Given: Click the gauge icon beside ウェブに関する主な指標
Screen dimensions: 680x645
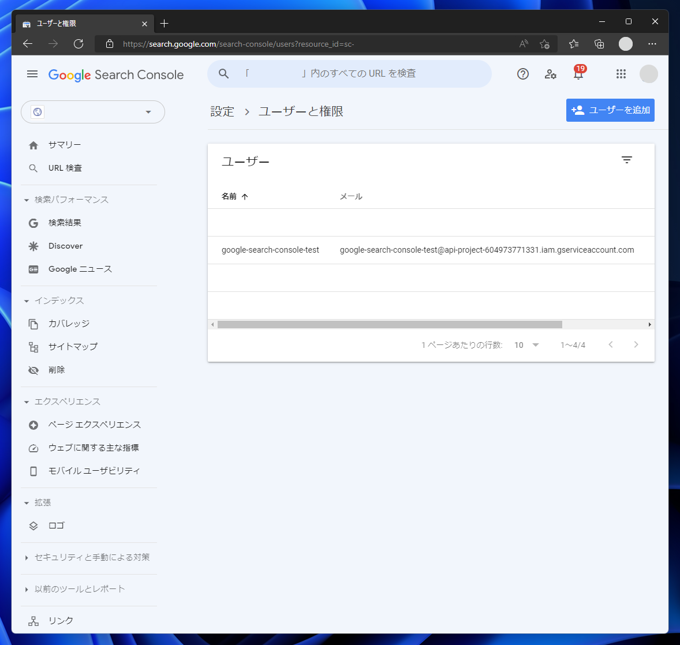Looking at the screenshot, I should point(33,448).
